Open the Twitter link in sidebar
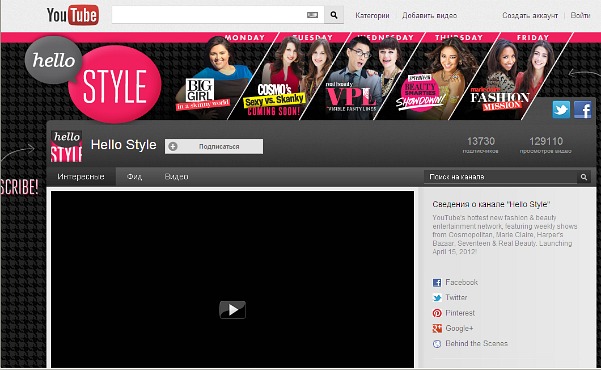Image resolution: width=601 pixels, height=370 pixels. tap(456, 297)
